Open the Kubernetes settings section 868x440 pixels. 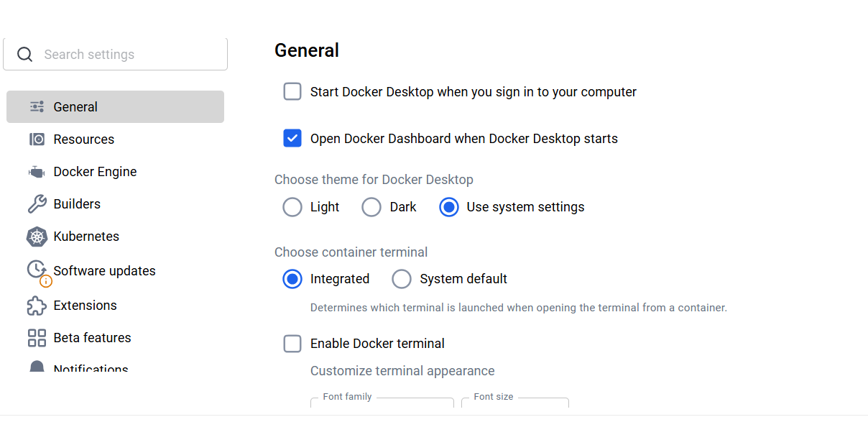(x=115, y=237)
